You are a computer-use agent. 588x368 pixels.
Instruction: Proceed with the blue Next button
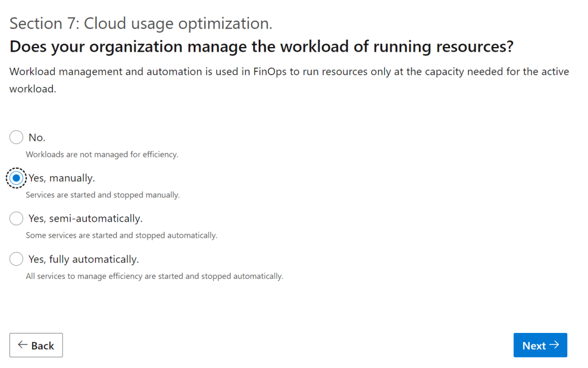540,345
